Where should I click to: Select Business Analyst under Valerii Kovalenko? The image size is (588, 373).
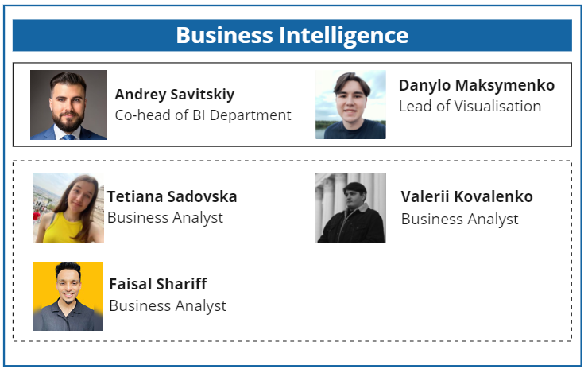click(x=459, y=219)
